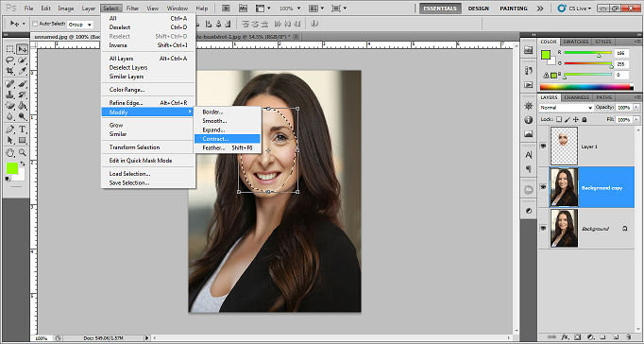Image resolution: width=644 pixels, height=344 pixels.
Task: Open the Info panel icon
Action: click(529, 120)
